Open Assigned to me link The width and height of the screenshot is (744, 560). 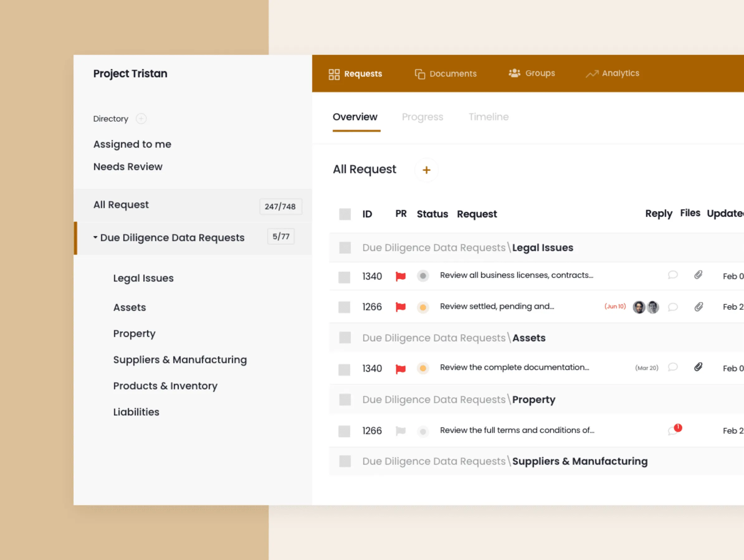pyautogui.click(x=132, y=144)
